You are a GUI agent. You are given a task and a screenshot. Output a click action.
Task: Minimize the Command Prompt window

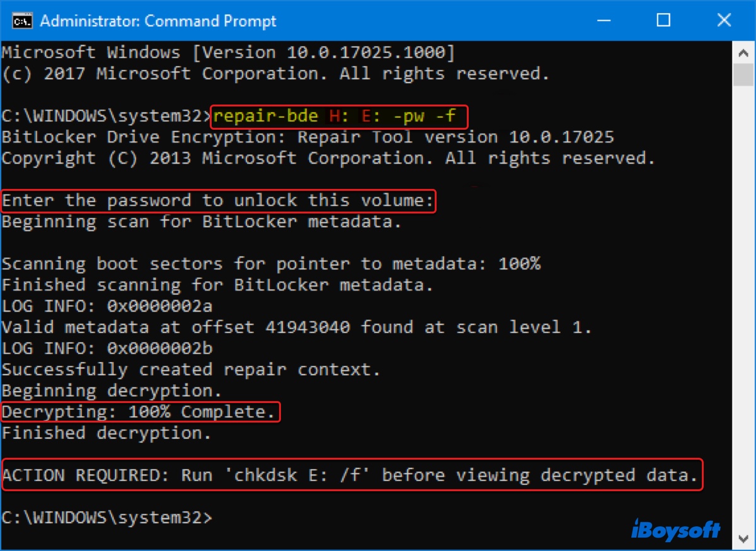[x=604, y=21]
